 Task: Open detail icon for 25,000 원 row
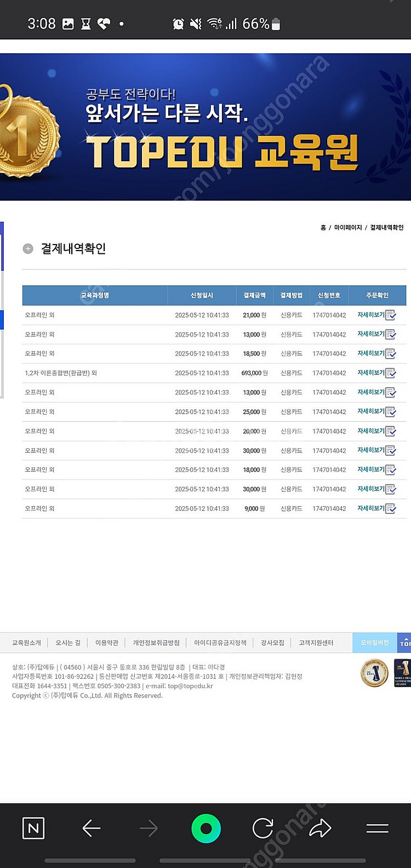(x=391, y=412)
